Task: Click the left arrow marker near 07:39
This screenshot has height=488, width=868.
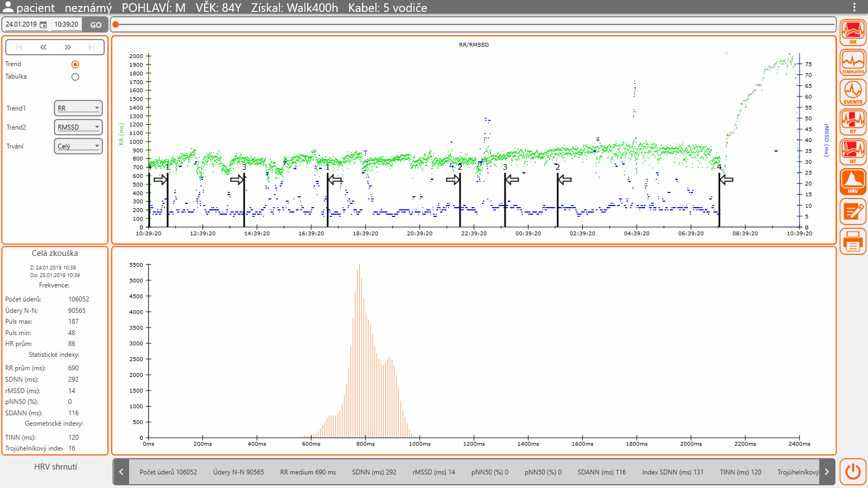Action: pos(726,179)
